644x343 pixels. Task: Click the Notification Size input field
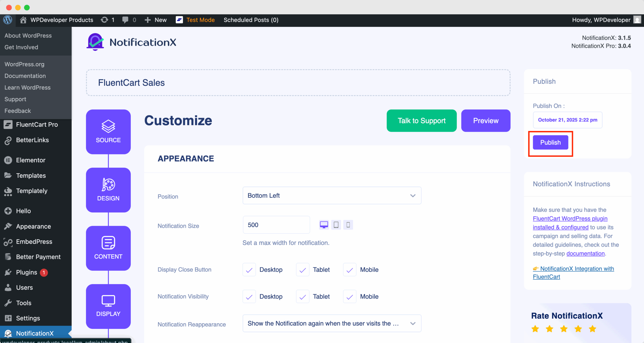coord(276,225)
